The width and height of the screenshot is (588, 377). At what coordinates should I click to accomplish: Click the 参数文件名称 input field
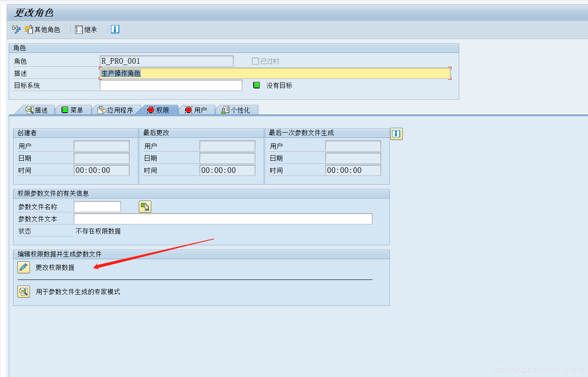coord(97,207)
